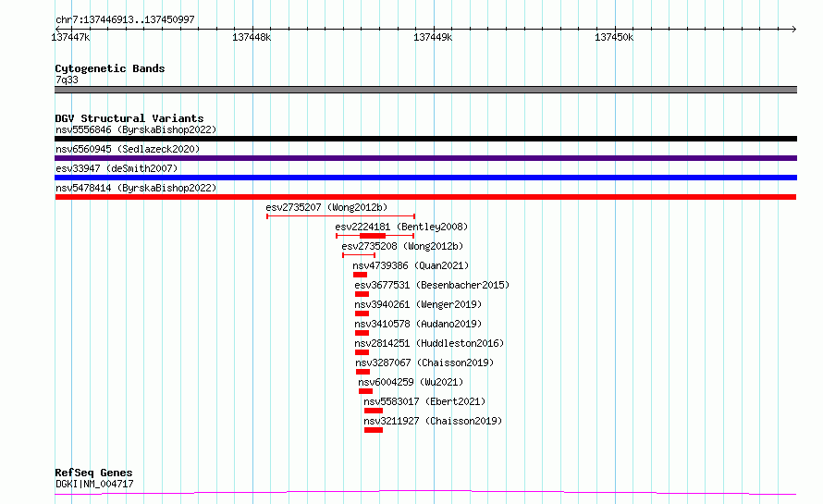Open variant nsv3410578 (Audano2019) label

coord(418,324)
